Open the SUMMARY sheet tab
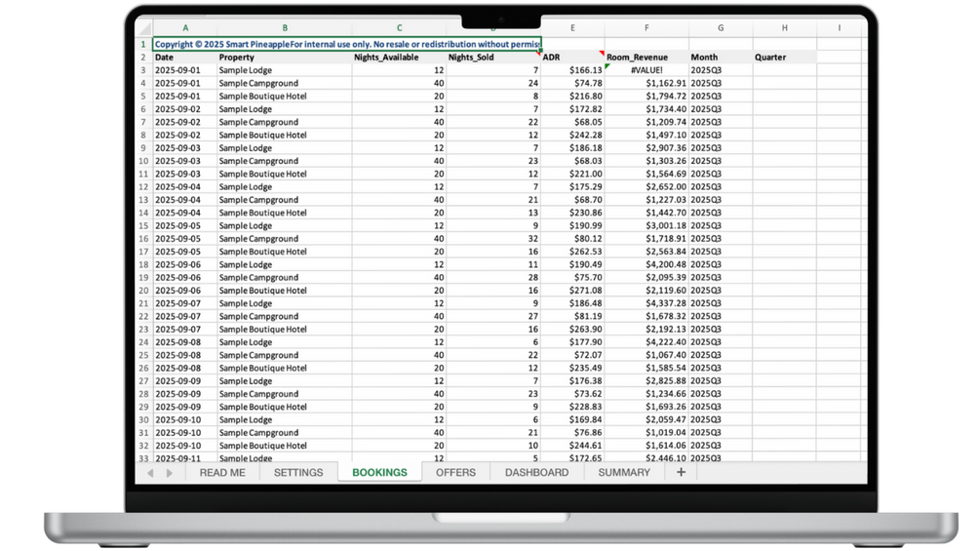This screenshot has width=980, height=551. [624, 473]
